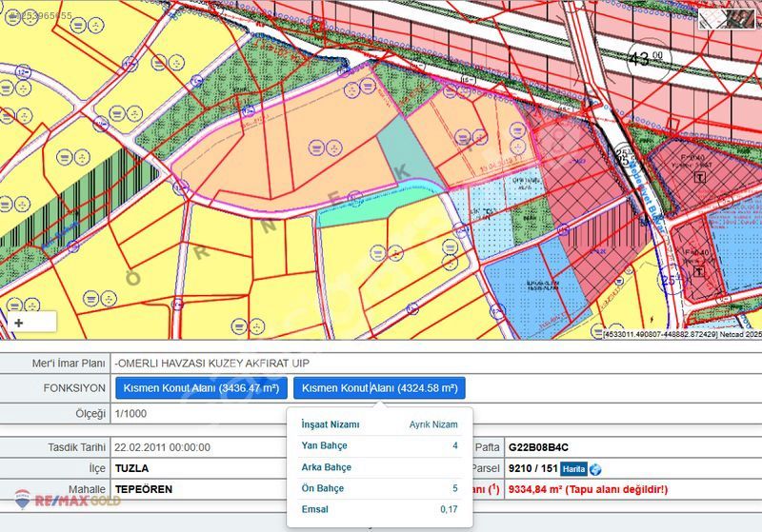
Task: Click the İnşaat Nizamı row in popup
Action: 379,424
